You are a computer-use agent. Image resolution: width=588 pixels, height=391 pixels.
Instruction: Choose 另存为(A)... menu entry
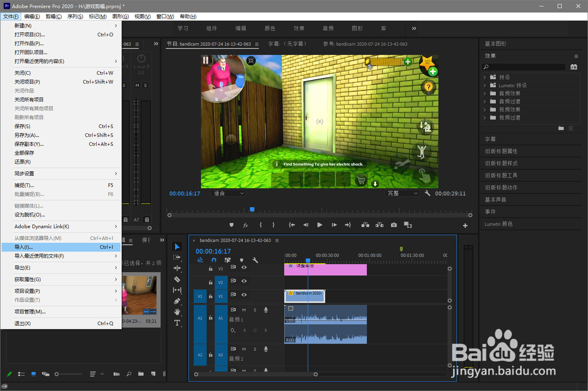61,135
